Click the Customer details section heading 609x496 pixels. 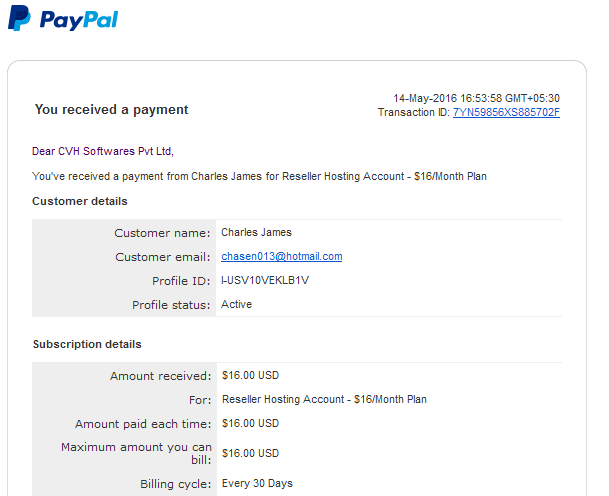click(80, 201)
